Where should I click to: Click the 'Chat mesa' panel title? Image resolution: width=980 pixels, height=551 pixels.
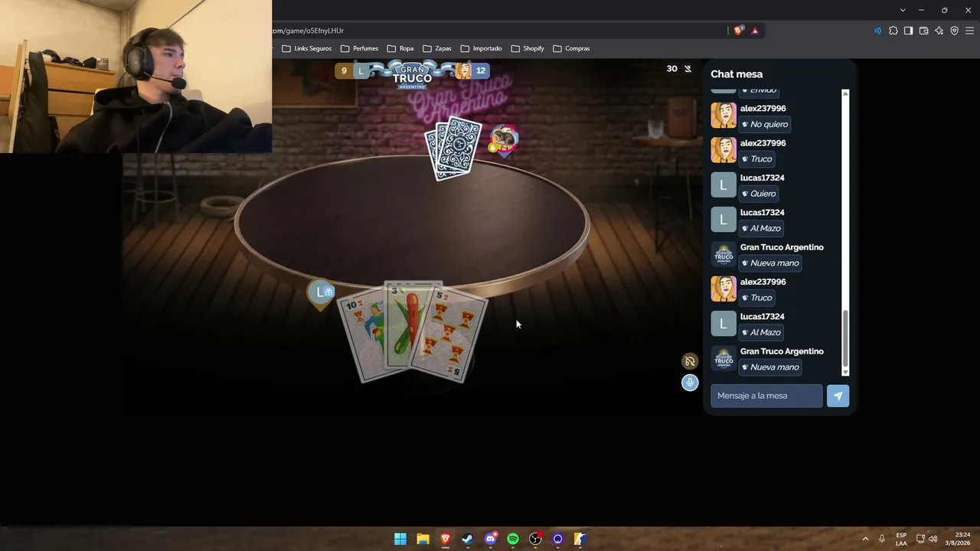737,74
